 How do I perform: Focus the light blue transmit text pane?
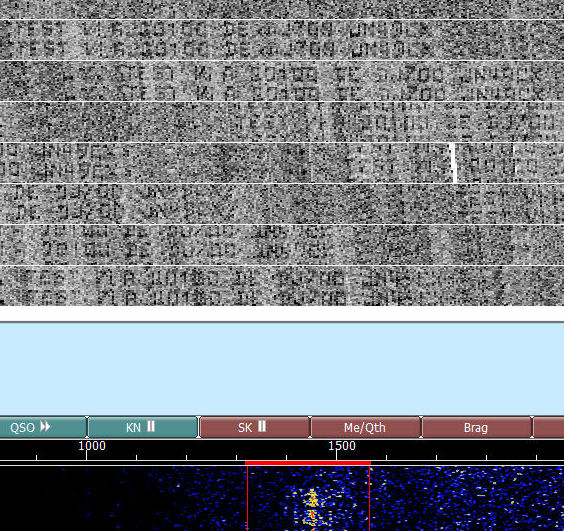282,369
